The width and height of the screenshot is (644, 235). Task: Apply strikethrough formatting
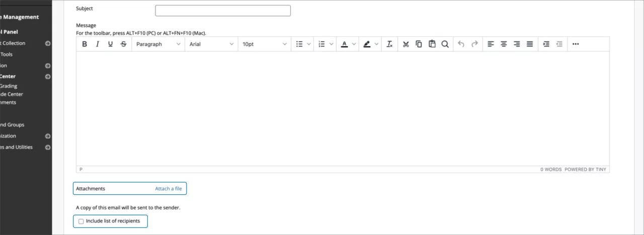click(x=124, y=44)
